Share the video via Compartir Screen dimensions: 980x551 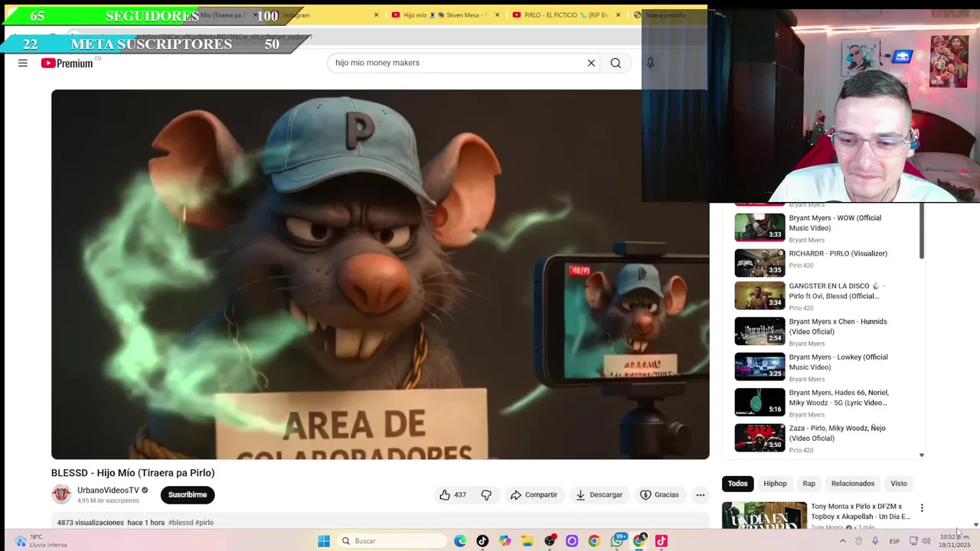(534, 494)
